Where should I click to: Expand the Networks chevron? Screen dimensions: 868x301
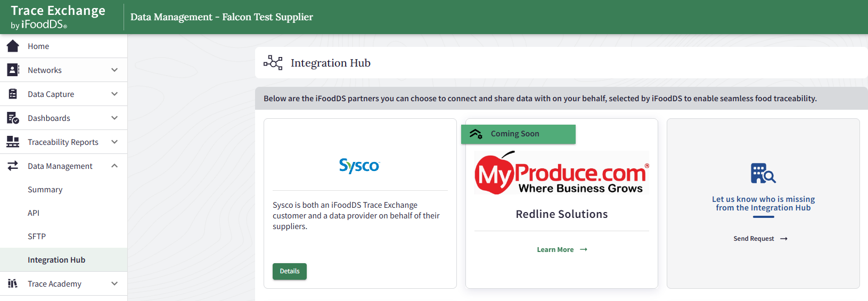click(114, 70)
